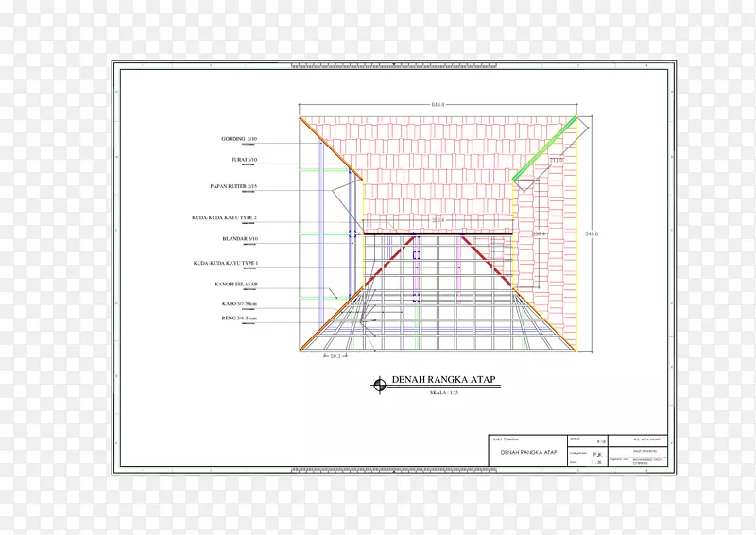Click the RENG 3/4-35cm label
756x535 pixels.
(x=239, y=319)
